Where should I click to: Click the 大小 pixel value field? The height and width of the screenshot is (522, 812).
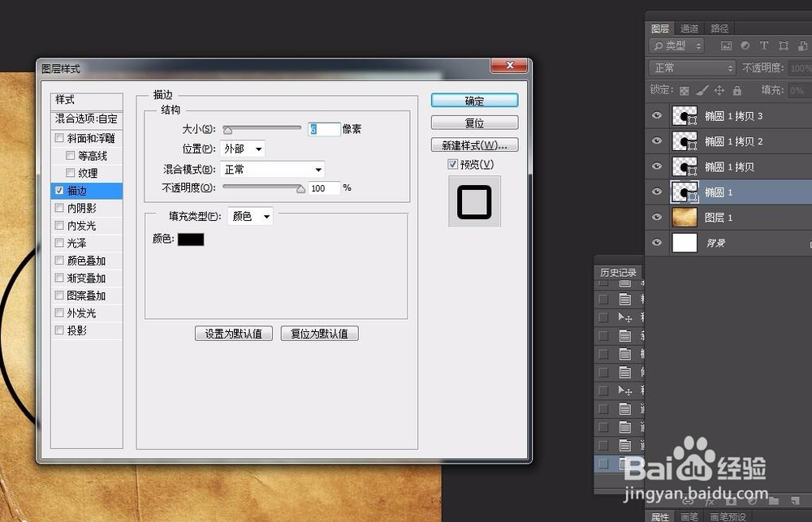click(x=324, y=129)
